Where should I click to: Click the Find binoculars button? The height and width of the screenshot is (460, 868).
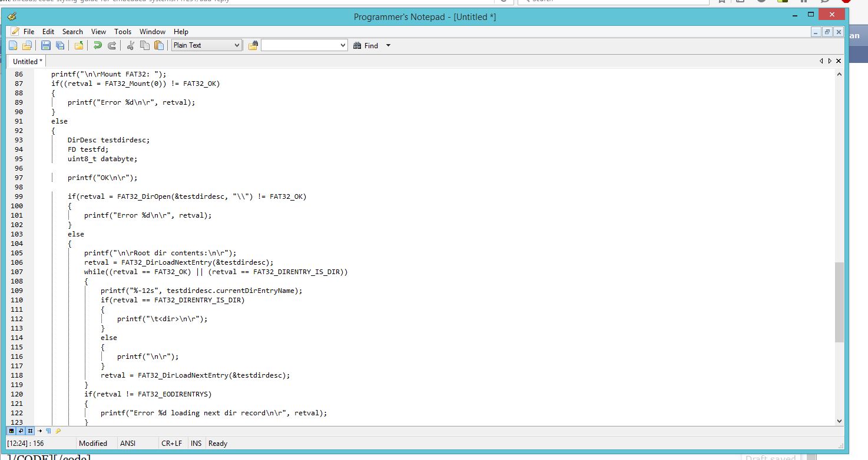coord(366,45)
